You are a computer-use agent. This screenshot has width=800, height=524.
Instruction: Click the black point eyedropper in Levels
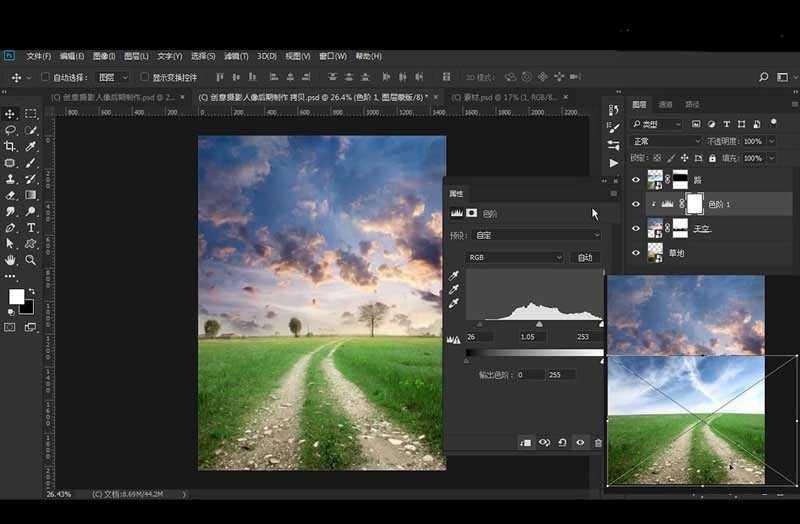click(x=454, y=275)
